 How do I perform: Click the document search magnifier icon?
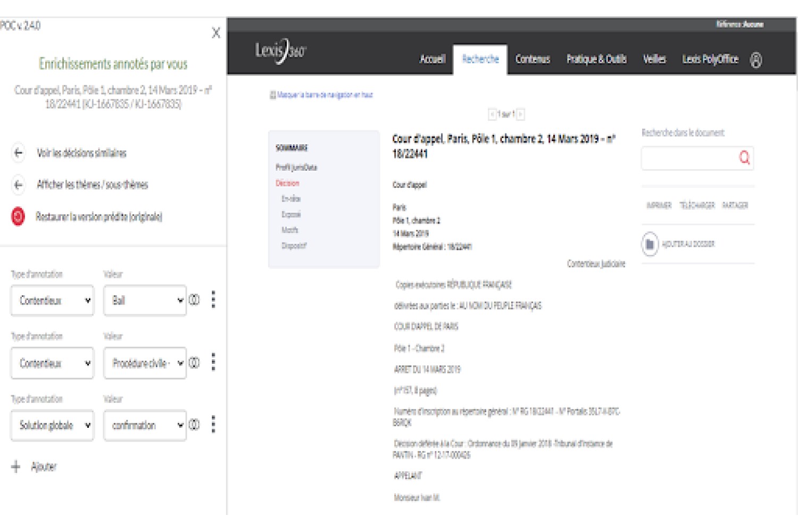744,157
